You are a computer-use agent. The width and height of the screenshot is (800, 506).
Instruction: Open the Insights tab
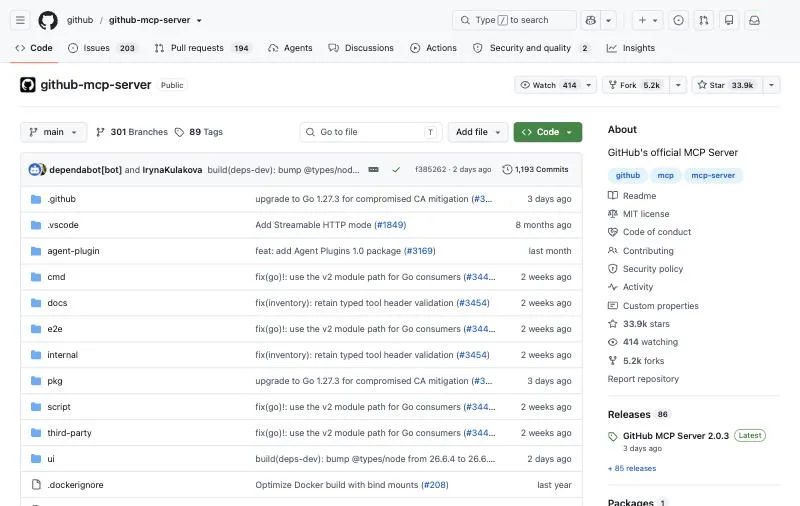pos(631,48)
